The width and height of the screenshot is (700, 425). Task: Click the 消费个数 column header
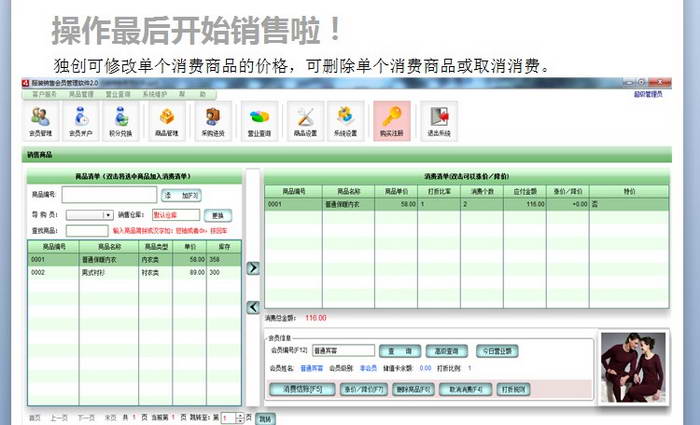482,192
